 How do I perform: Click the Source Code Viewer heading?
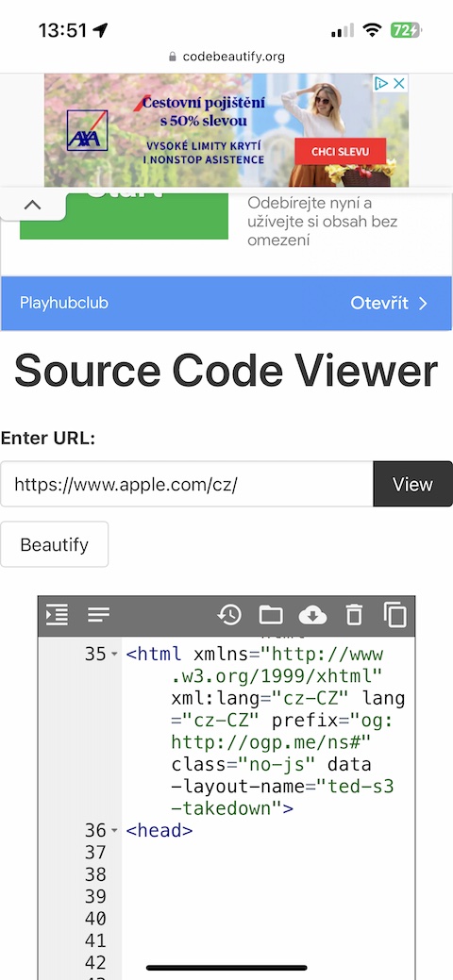point(226,372)
